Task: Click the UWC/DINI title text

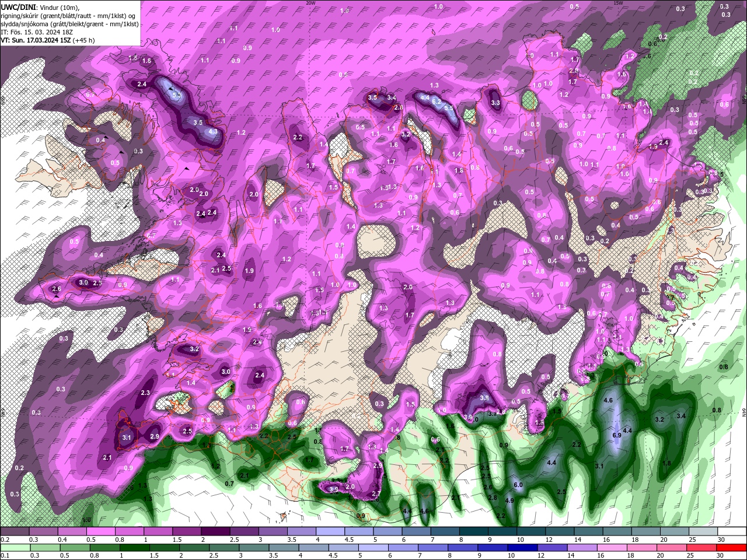Action: [x=19, y=6]
